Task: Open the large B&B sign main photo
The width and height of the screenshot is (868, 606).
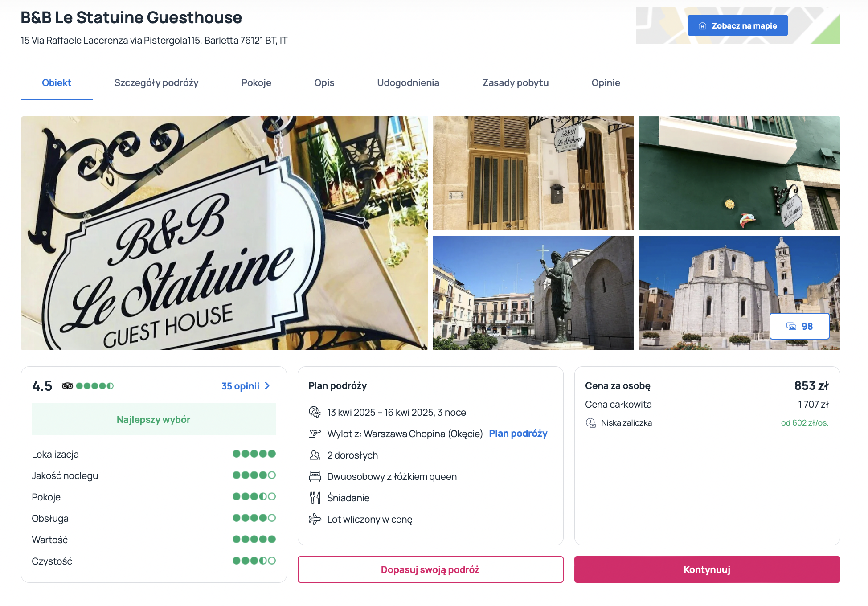Action: click(224, 233)
